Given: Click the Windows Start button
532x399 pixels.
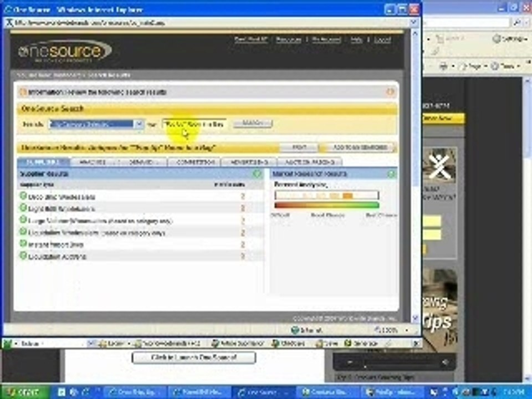Looking at the screenshot, I should coord(23,392).
